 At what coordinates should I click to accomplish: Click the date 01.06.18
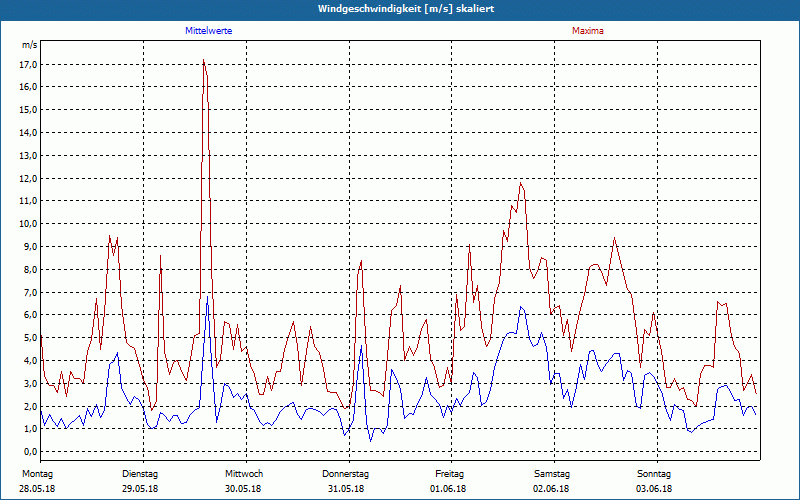[448, 489]
